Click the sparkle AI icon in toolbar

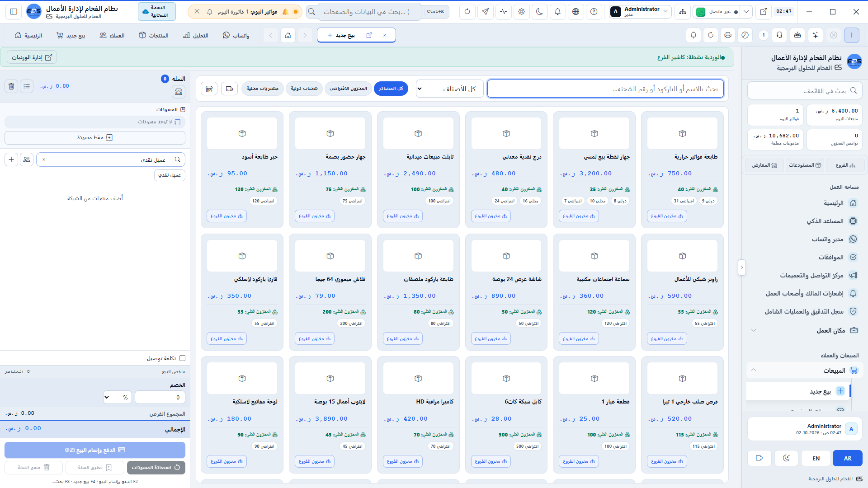[x=815, y=35]
